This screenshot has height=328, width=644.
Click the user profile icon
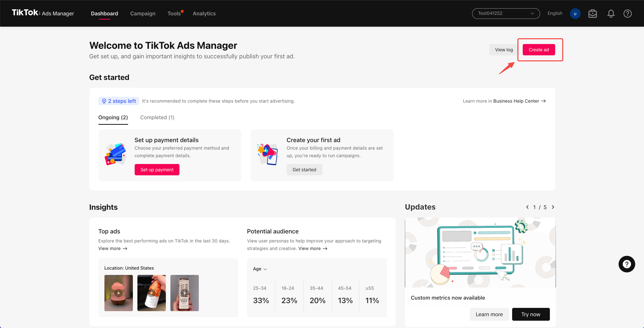(575, 13)
